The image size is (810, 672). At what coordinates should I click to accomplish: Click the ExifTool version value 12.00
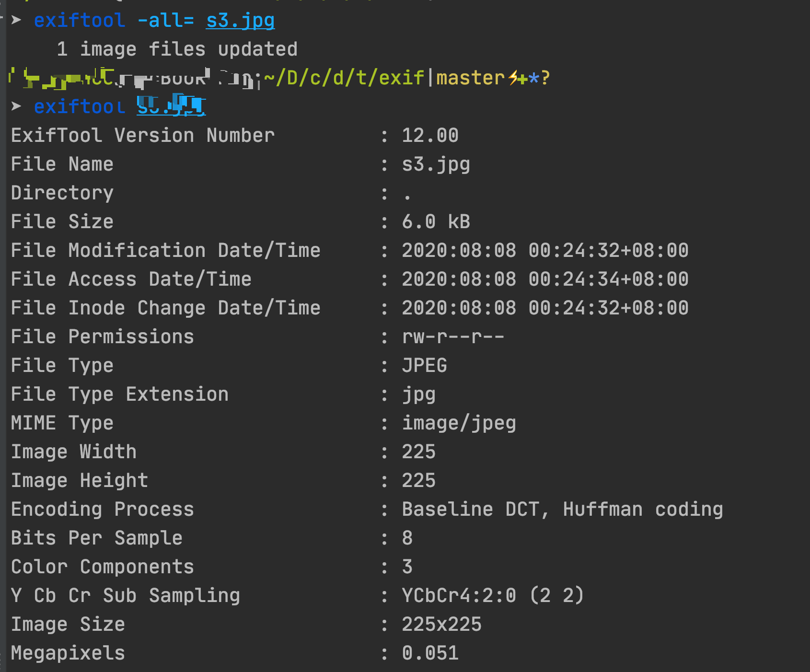click(430, 136)
